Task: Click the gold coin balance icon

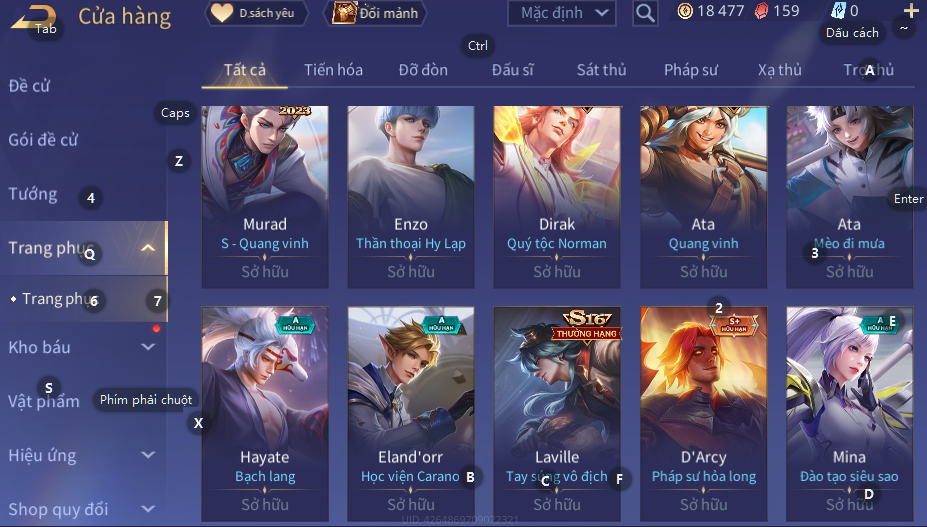Action: click(x=685, y=11)
